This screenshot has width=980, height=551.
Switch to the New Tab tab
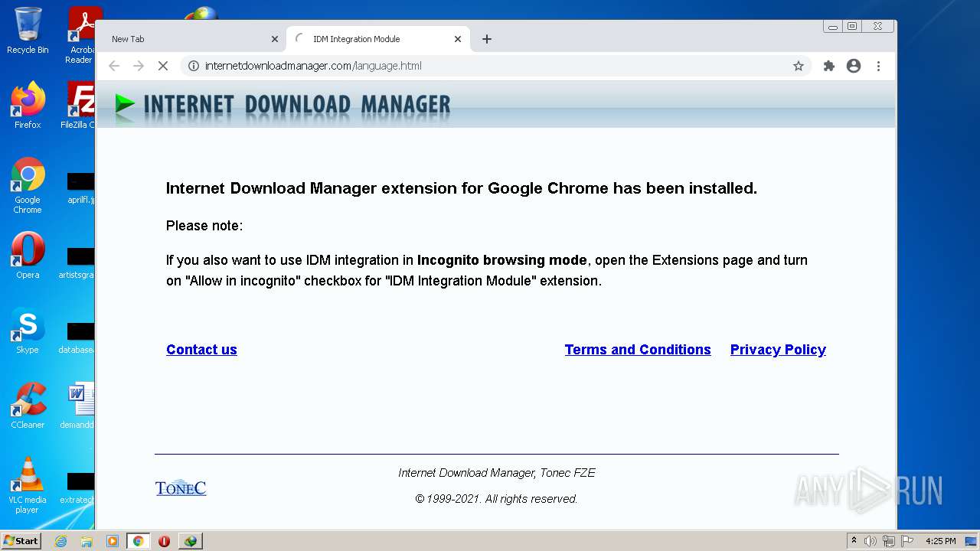point(191,39)
